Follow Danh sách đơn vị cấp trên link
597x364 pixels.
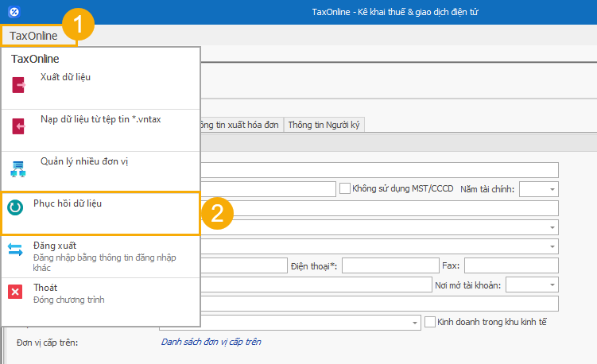click(211, 342)
